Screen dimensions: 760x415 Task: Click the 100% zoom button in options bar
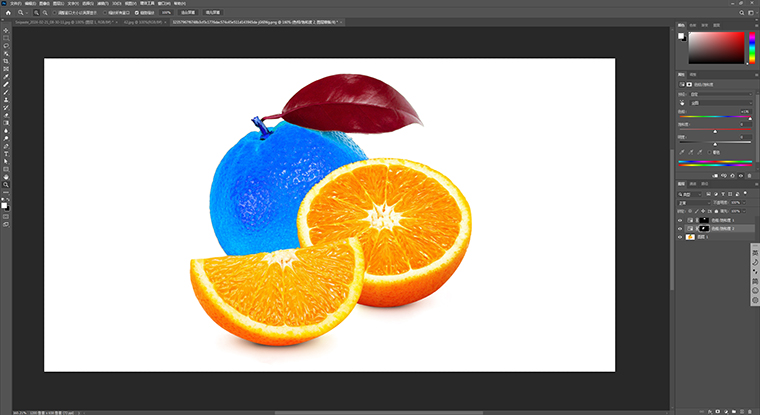(x=166, y=12)
